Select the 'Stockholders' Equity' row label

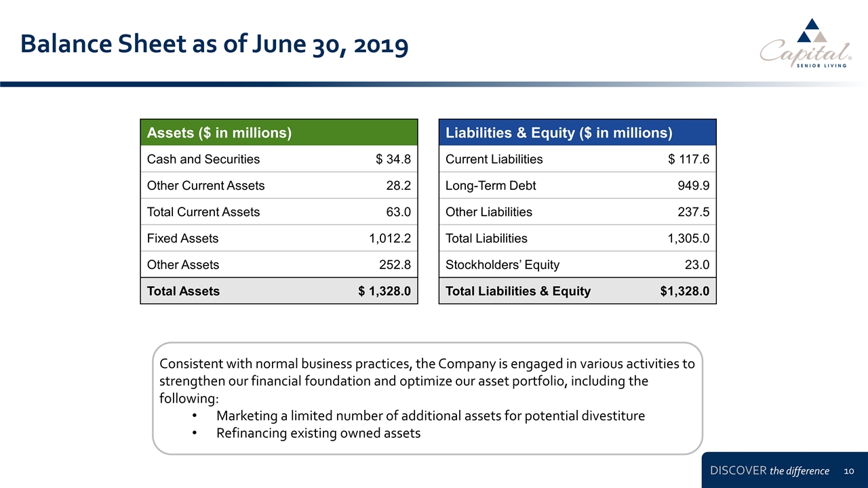point(502,265)
